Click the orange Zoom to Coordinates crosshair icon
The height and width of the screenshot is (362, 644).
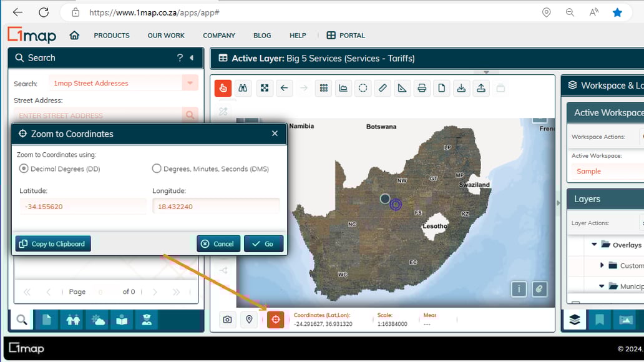(276, 320)
